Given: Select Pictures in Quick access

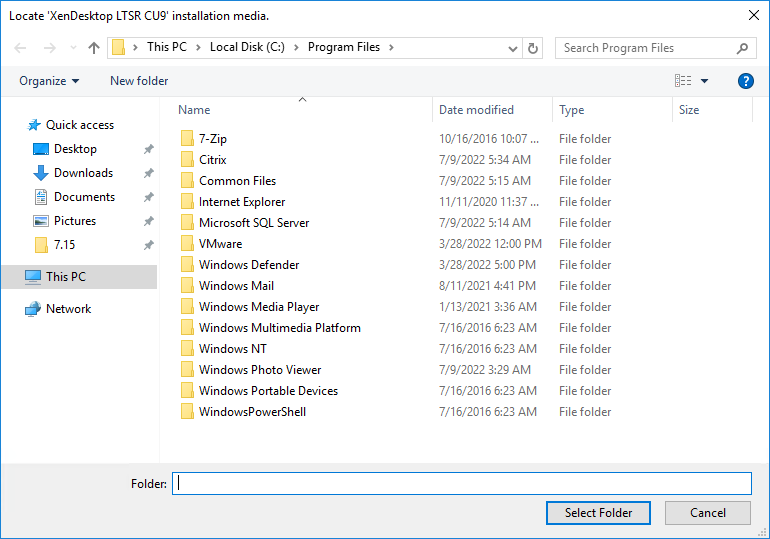Looking at the screenshot, I should [x=75, y=221].
